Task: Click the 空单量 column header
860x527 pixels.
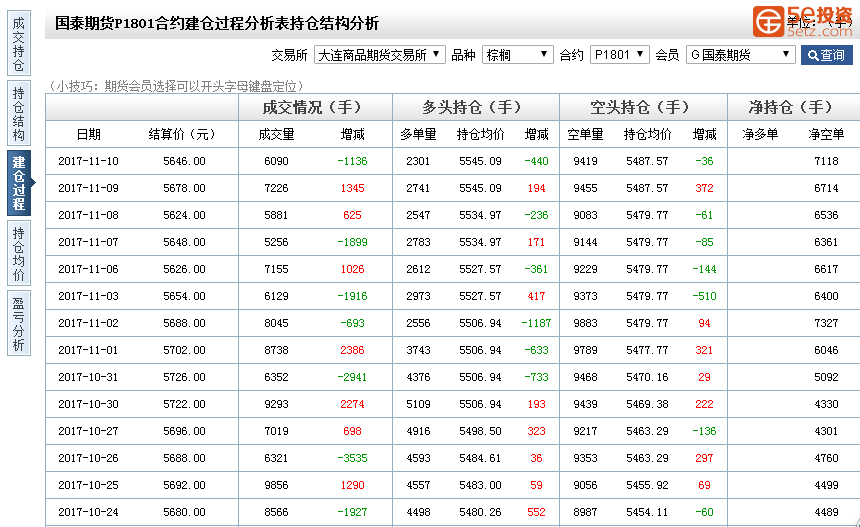Action: 585,134
